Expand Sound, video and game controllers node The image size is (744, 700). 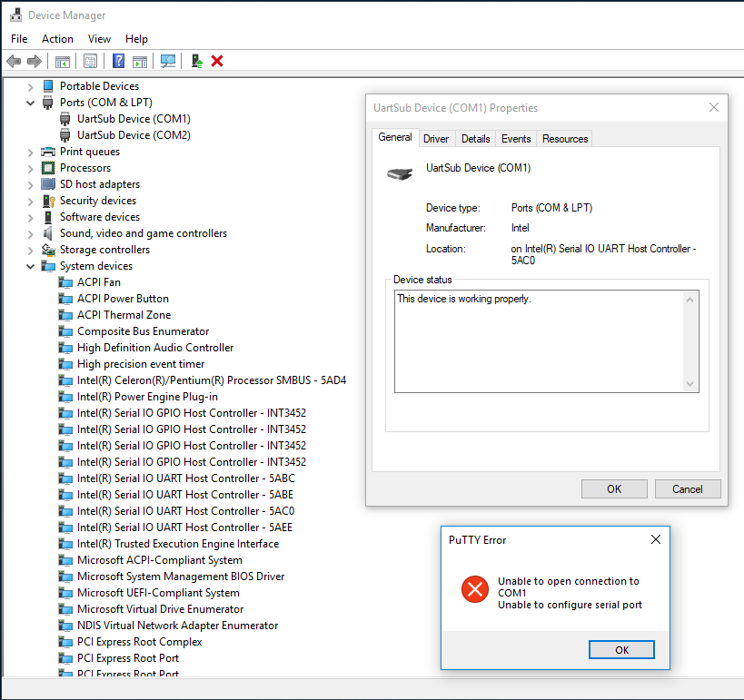[30, 234]
